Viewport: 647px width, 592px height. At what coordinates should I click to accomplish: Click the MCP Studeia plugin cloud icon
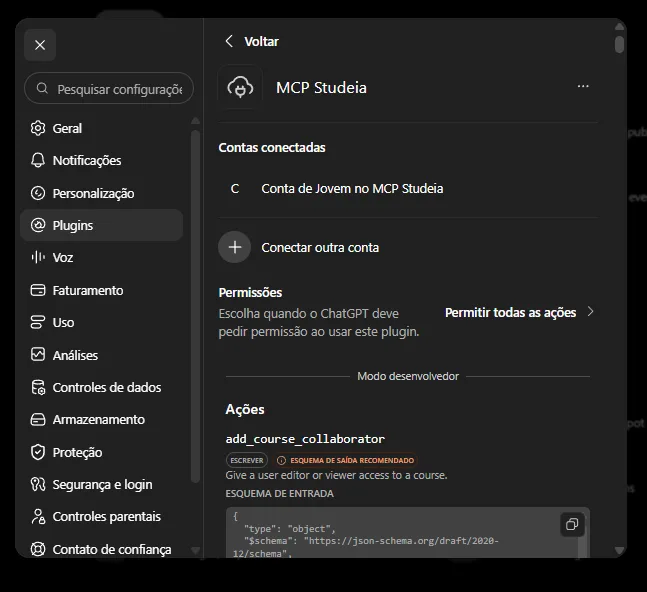coord(240,87)
